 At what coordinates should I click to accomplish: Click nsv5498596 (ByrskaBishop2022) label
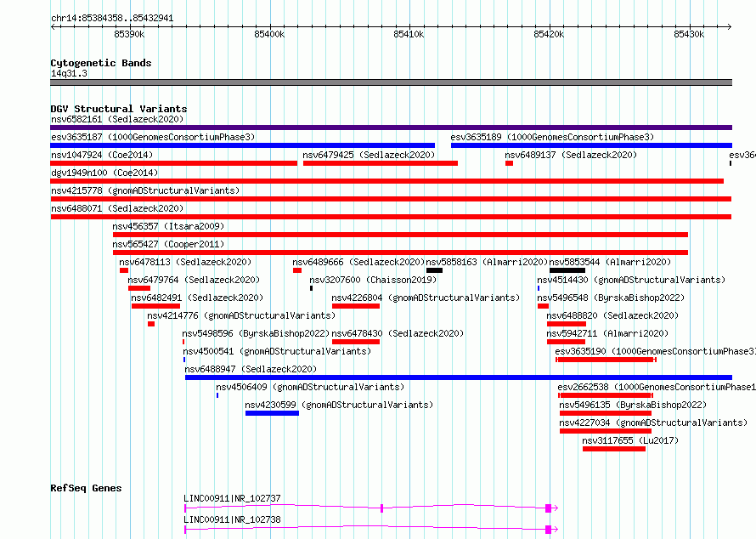click(x=256, y=333)
